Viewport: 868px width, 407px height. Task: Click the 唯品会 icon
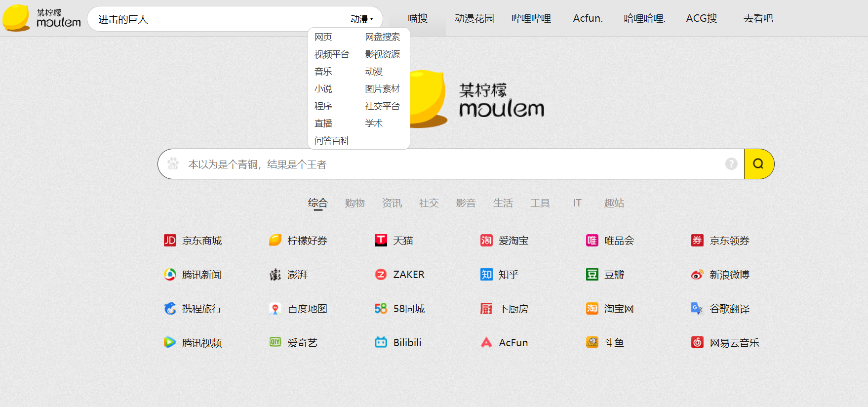(592, 241)
